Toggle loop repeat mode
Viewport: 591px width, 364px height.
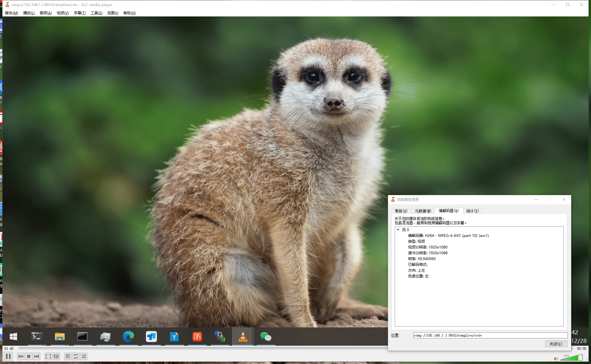pyautogui.click(x=76, y=356)
